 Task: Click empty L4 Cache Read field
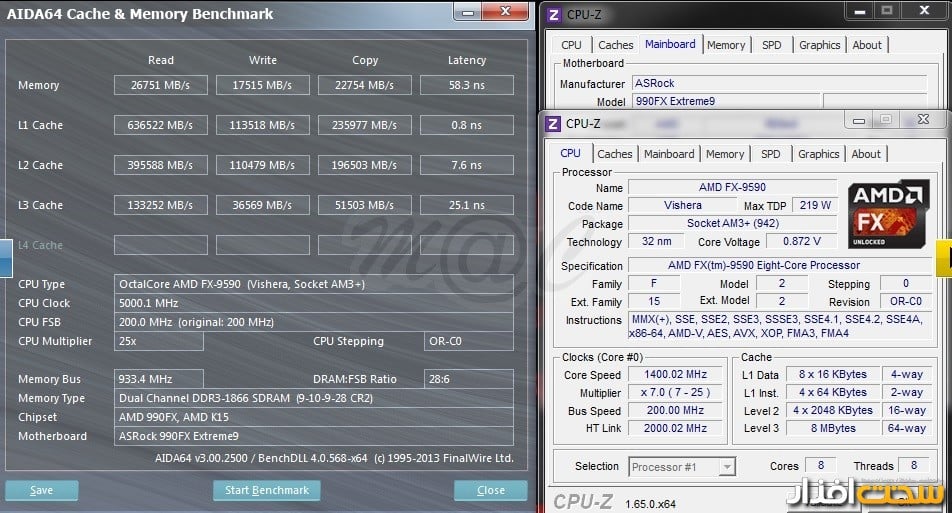161,245
